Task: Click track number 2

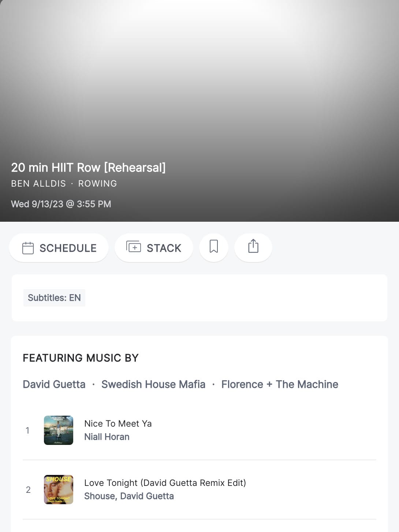Action: pos(28,490)
